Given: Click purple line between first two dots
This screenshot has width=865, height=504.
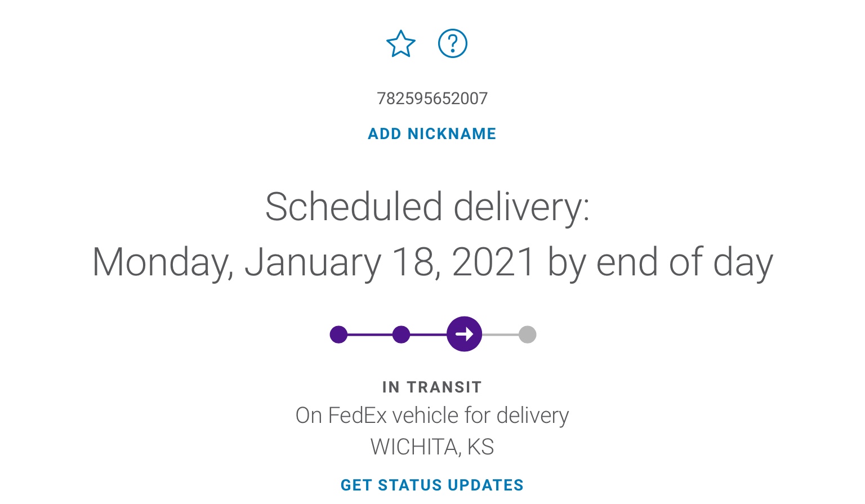Looking at the screenshot, I should (x=369, y=334).
